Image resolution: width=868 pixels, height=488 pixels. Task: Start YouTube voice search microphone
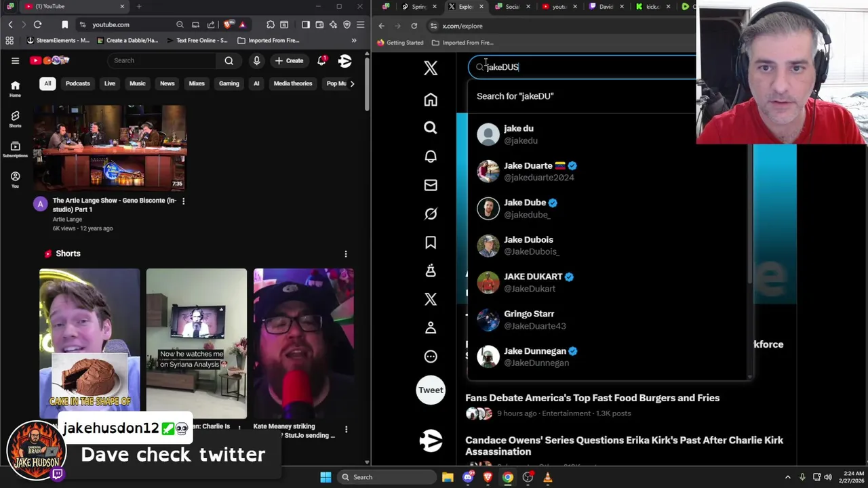pyautogui.click(x=256, y=60)
